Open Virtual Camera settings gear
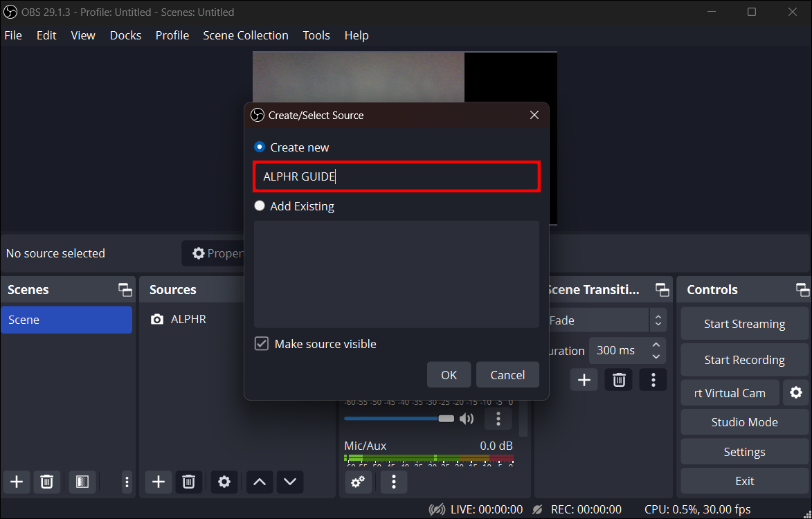Viewport: 812px width, 519px height. click(x=796, y=393)
